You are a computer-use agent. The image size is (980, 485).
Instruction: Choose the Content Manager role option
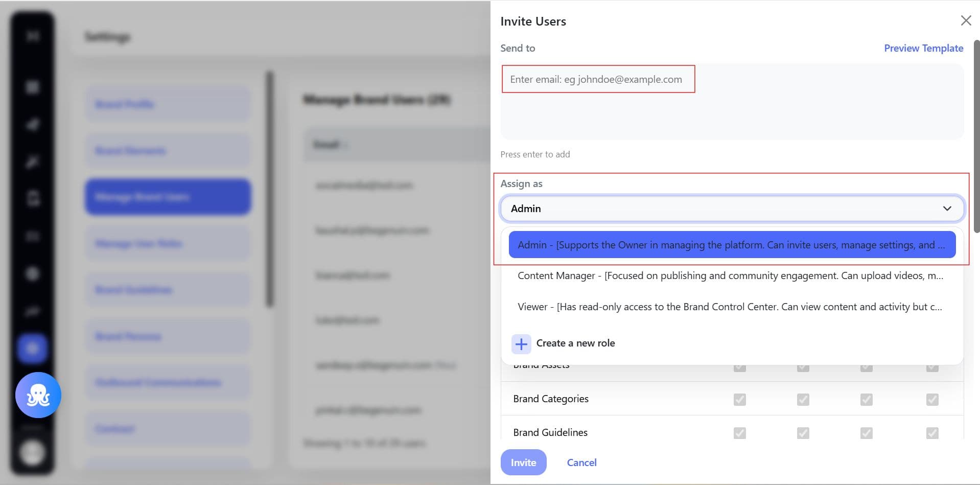tap(732, 276)
